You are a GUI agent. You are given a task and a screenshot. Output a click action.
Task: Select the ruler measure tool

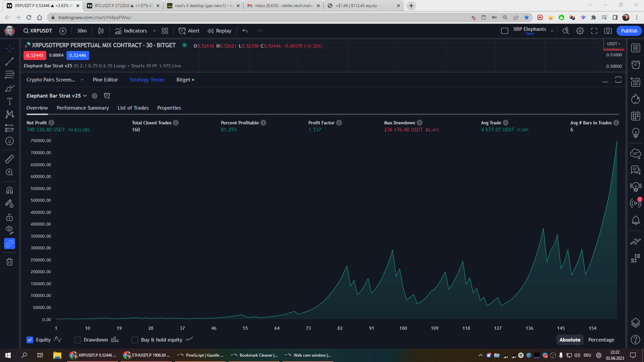pyautogui.click(x=9, y=159)
